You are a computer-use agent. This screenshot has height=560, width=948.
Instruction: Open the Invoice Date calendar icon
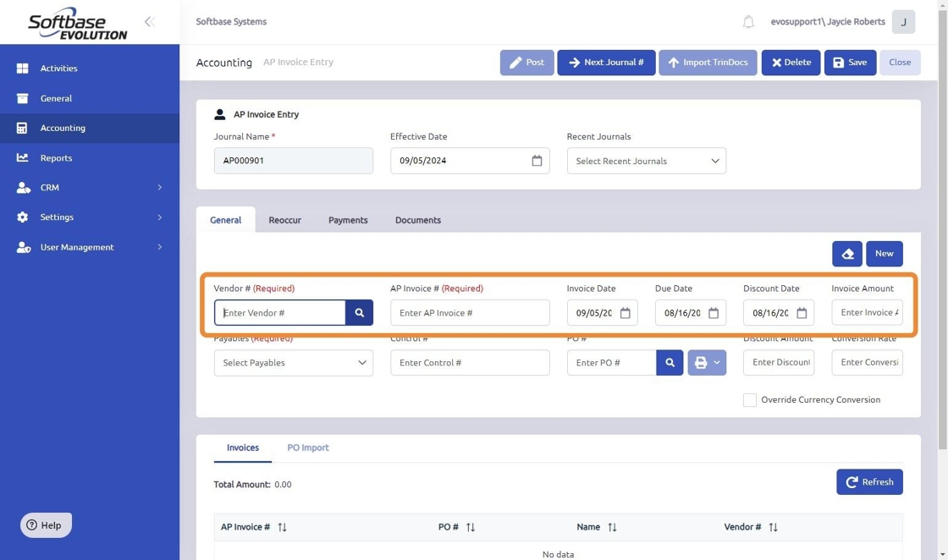click(x=626, y=313)
